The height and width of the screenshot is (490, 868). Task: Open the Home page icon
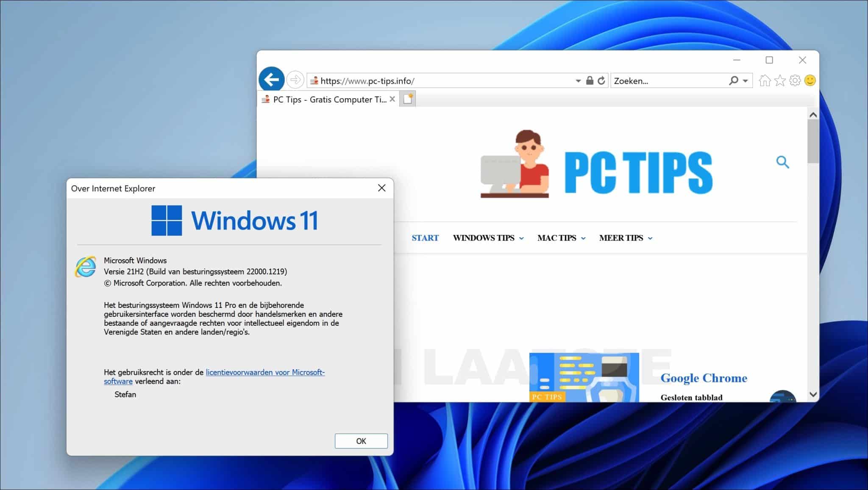pyautogui.click(x=764, y=80)
